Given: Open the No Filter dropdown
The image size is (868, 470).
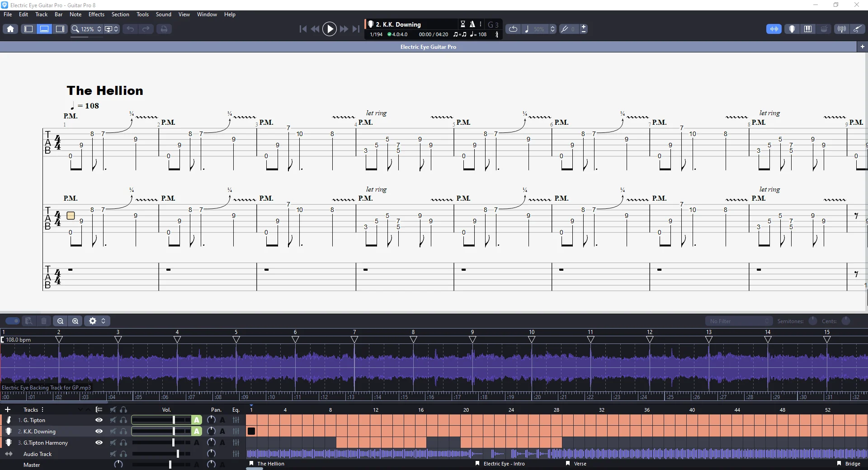Looking at the screenshot, I should click(739, 321).
